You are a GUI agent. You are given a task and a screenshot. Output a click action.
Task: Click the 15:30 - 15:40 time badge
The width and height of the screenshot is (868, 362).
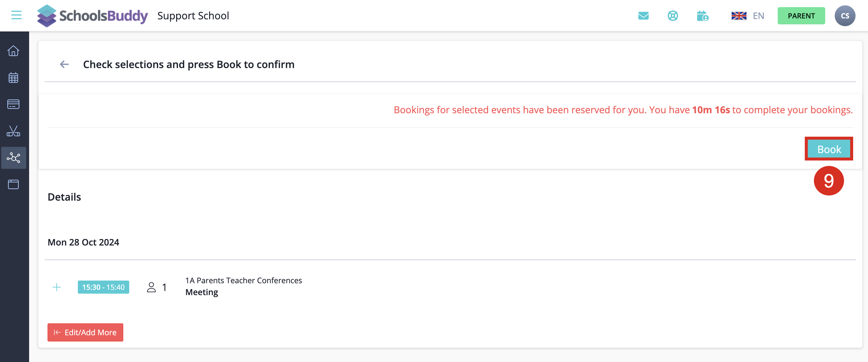pyautogui.click(x=103, y=287)
